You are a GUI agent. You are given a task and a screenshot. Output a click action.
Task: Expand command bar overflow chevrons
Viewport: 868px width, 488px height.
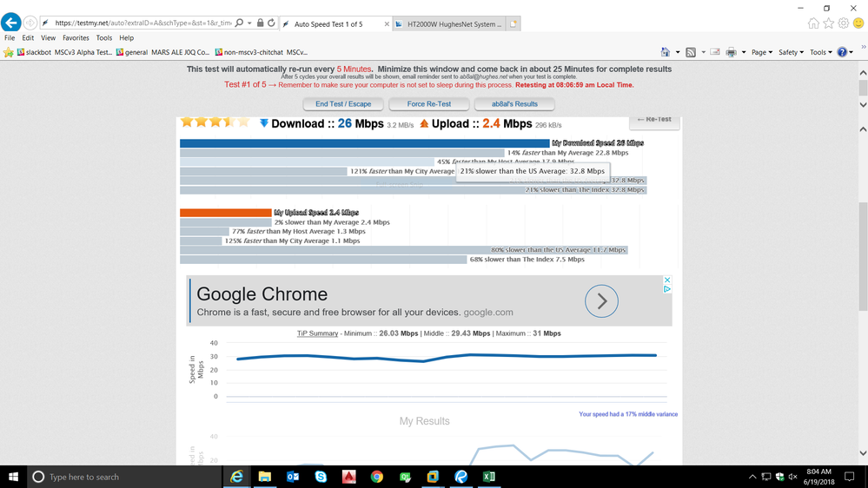coord(864,47)
